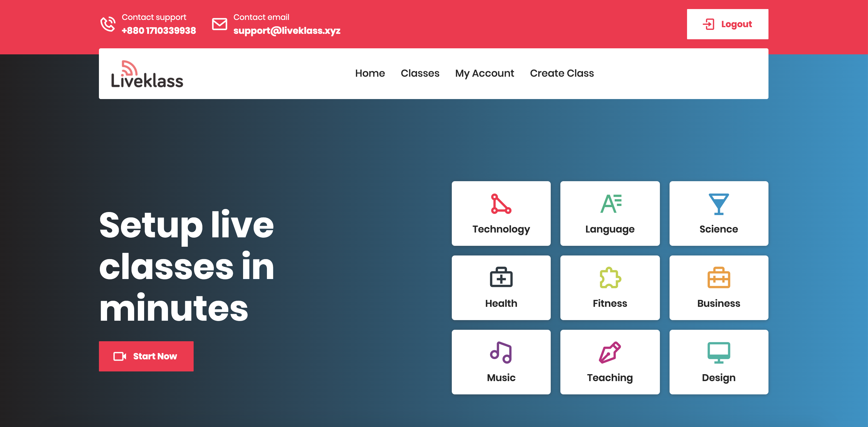
Task: Click the support@liveklass.xyz email link
Action: 287,31
